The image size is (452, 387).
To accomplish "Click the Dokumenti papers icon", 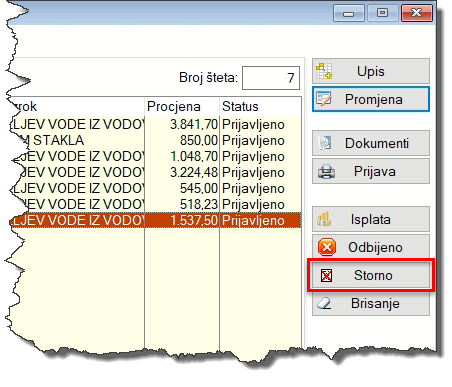I will [x=324, y=143].
